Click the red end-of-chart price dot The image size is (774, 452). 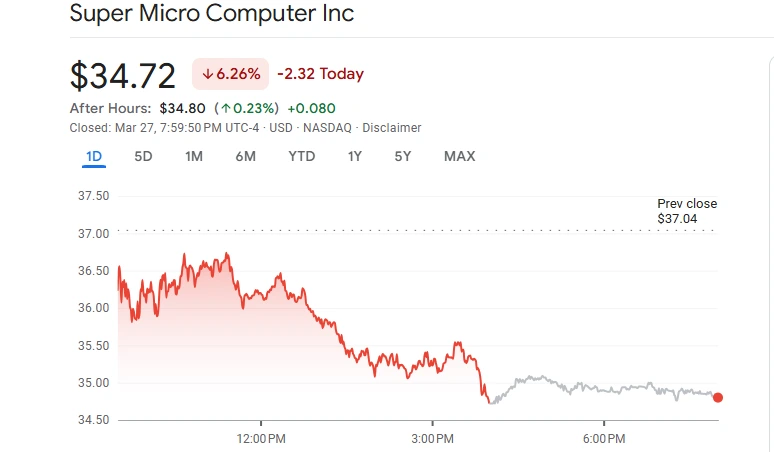[718, 397]
